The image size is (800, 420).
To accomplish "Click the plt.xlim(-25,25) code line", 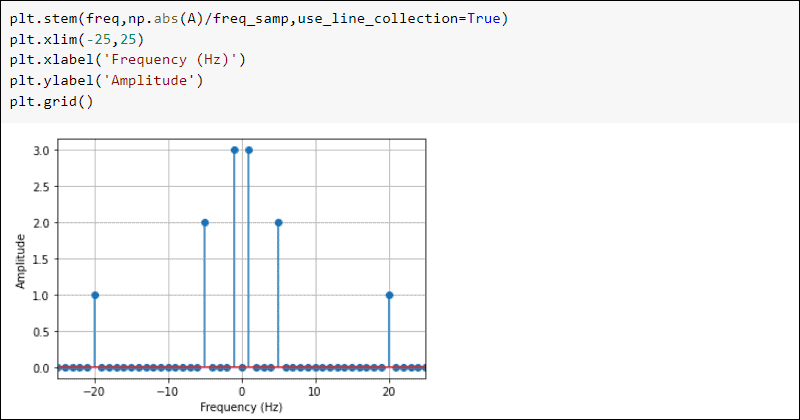I will [77, 39].
